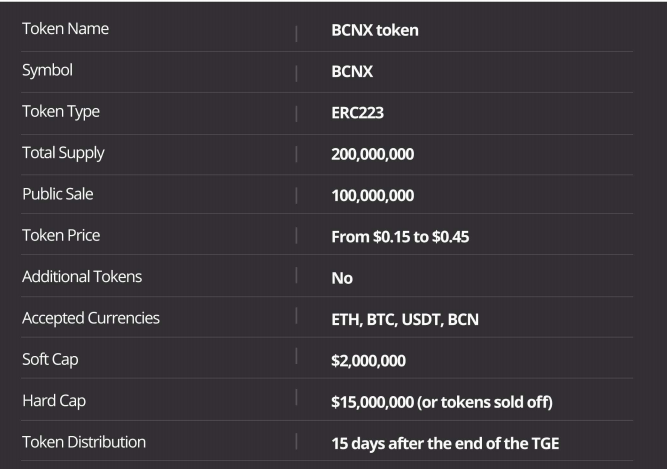Click the 100,000,000 public sale value
The image size is (667, 469).
click(373, 195)
